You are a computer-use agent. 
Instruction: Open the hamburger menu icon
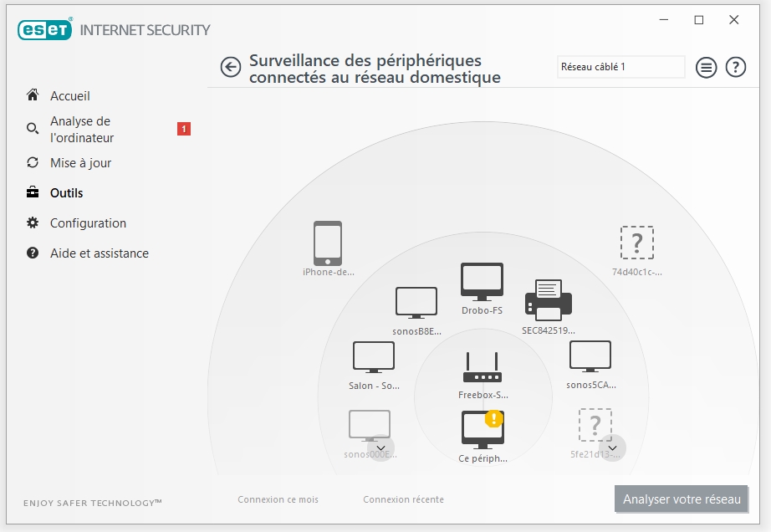click(x=706, y=68)
